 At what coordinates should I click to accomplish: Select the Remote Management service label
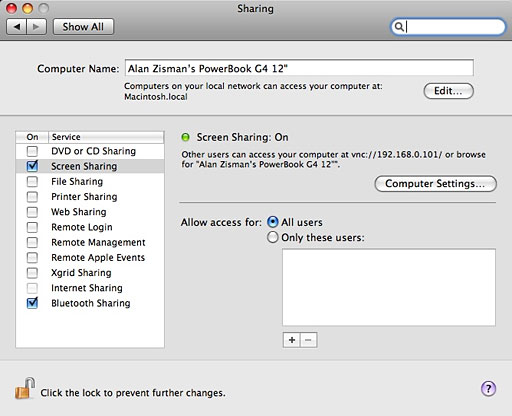coord(98,242)
